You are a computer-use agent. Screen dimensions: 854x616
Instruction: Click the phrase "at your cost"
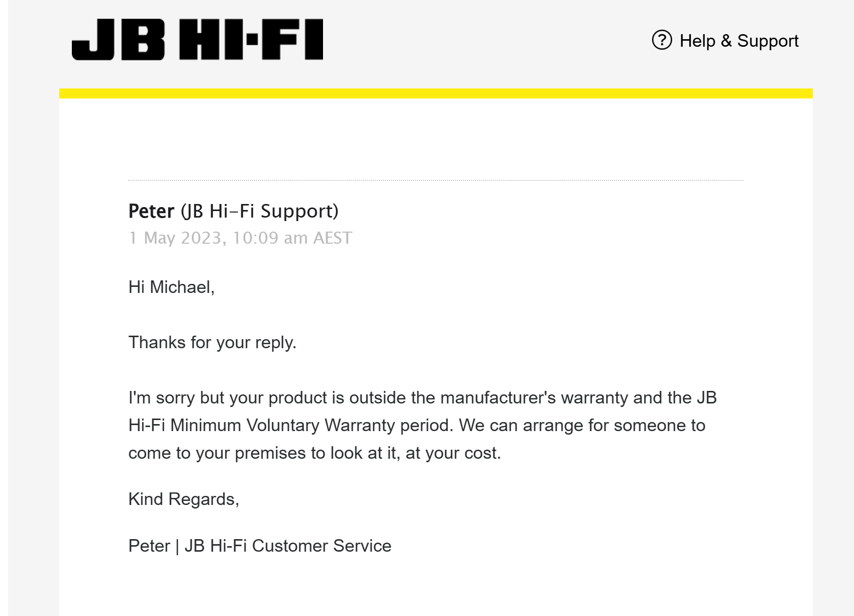[x=451, y=453]
